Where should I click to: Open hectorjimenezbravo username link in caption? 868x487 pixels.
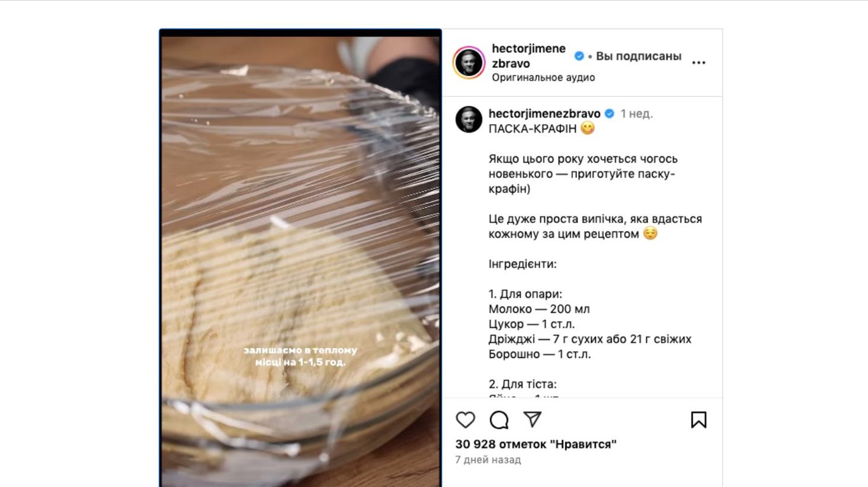(x=545, y=114)
